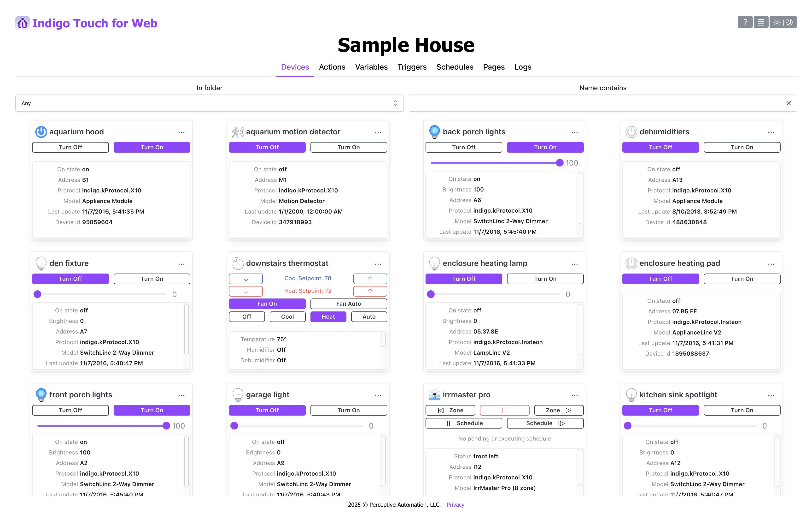Viewport: 812px width, 513px height.
Task: Turn on the garage light
Action: [x=349, y=410]
